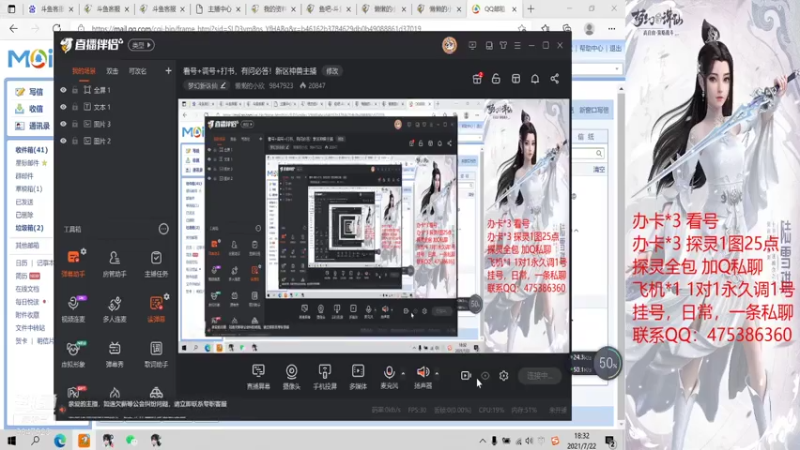Image resolution: width=800 pixels, height=450 pixels.
Task: Open the 弹幕助手 tool in the toolbox
Action: click(73, 263)
